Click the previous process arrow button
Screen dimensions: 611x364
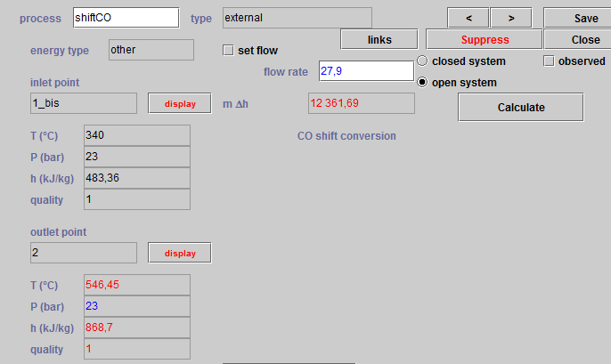point(468,18)
